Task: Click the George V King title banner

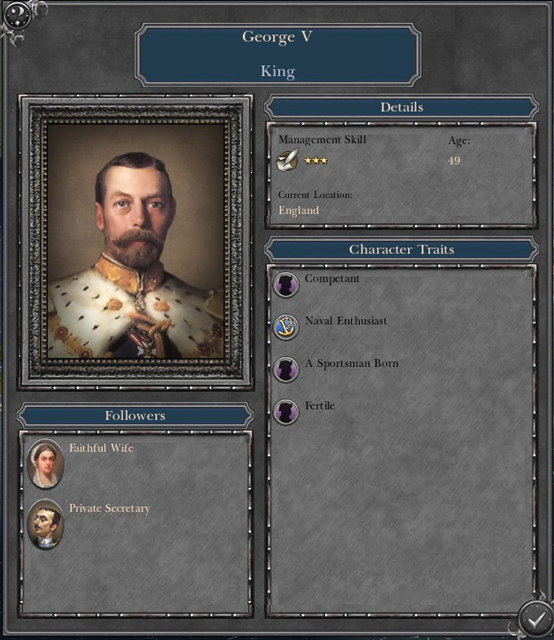Action: [x=278, y=54]
